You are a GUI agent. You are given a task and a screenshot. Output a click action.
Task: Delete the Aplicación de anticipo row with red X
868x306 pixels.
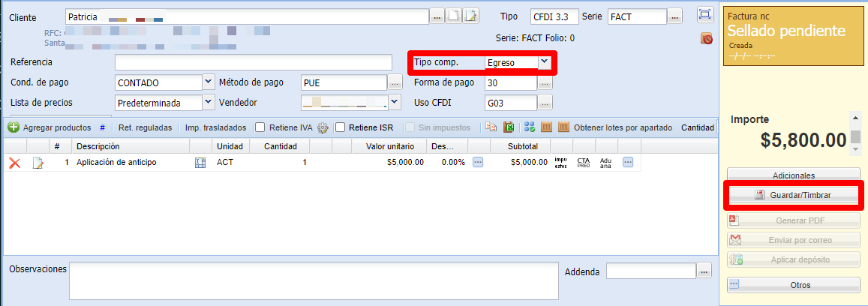pyautogui.click(x=15, y=163)
